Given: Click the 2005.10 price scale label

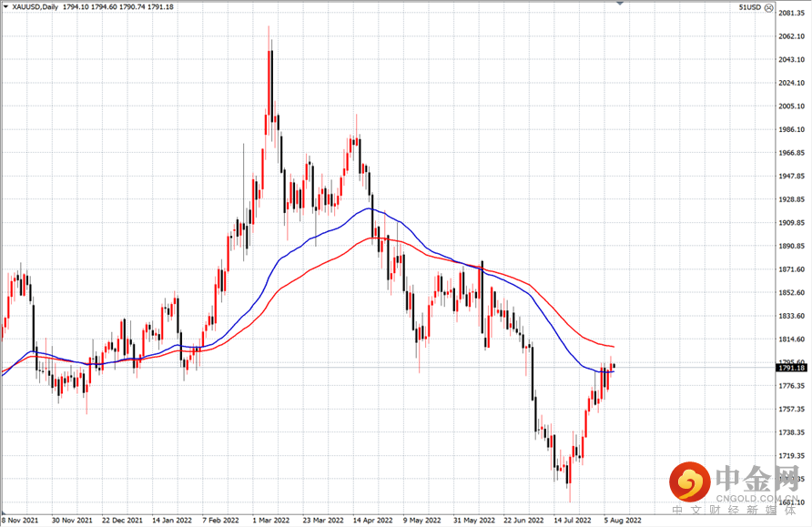Looking at the screenshot, I should (791, 106).
